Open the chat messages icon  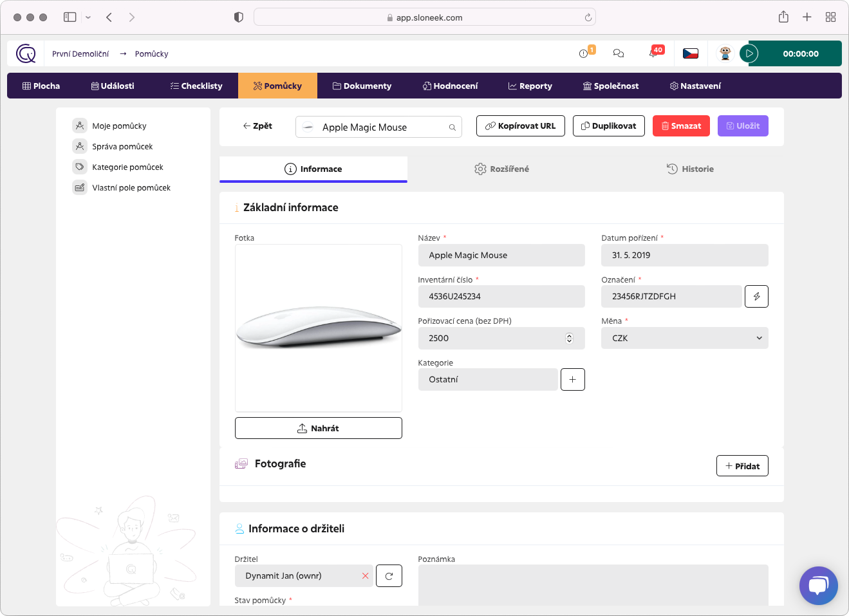pos(619,53)
